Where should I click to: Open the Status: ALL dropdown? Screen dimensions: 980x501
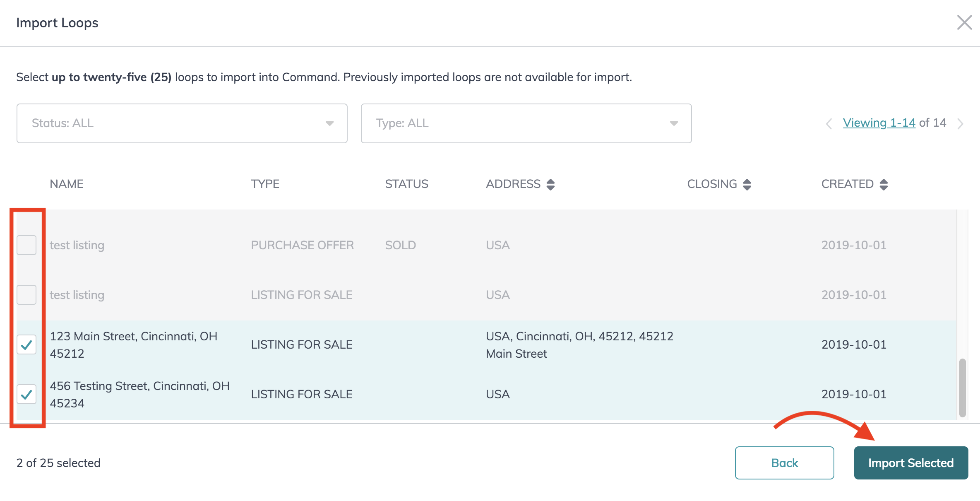click(182, 123)
